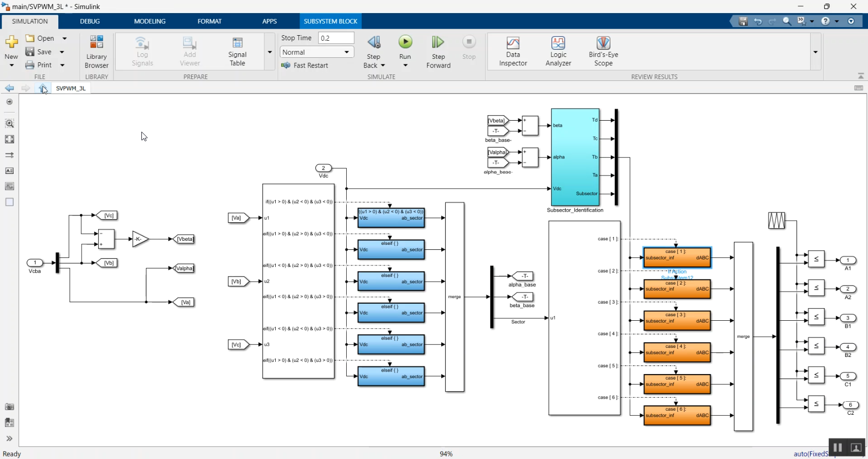Select the Vdc inport block

[324, 168]
